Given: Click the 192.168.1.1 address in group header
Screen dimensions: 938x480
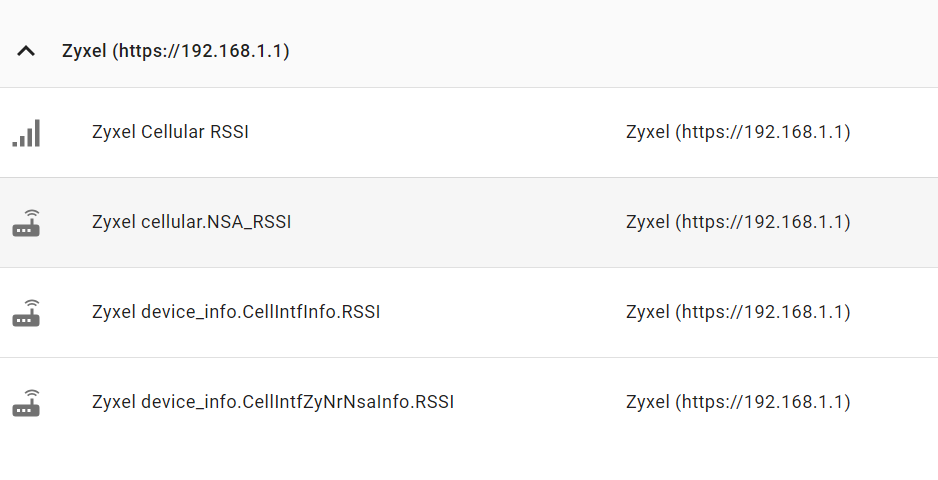Looking at the screenshot, I should pyautogui.click(x=232, y=51).
